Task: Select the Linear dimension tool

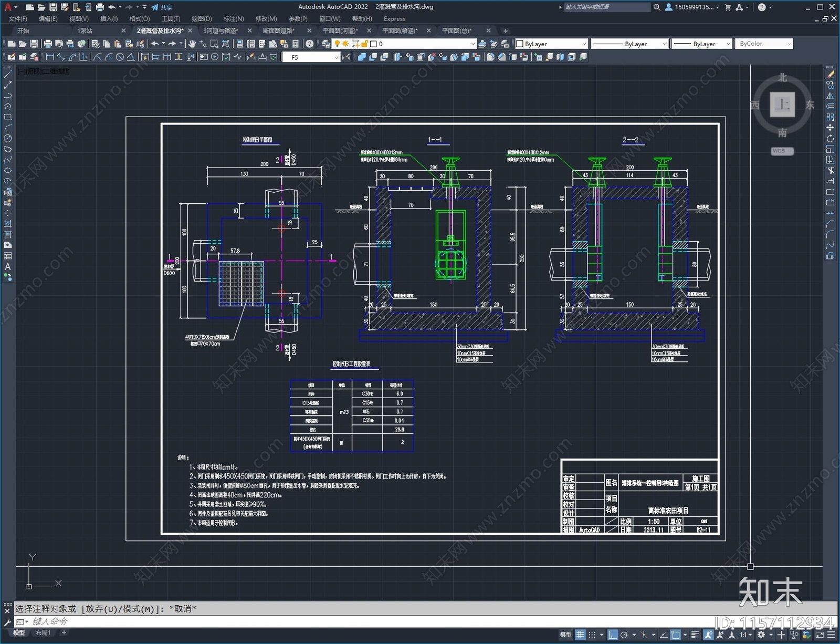Action: tap(50, 57)
